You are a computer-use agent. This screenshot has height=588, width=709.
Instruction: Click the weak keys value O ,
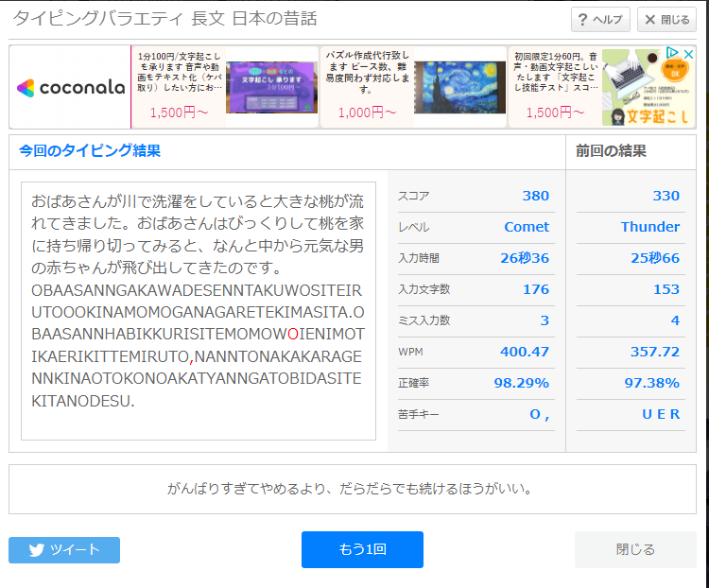click(540, 414)
